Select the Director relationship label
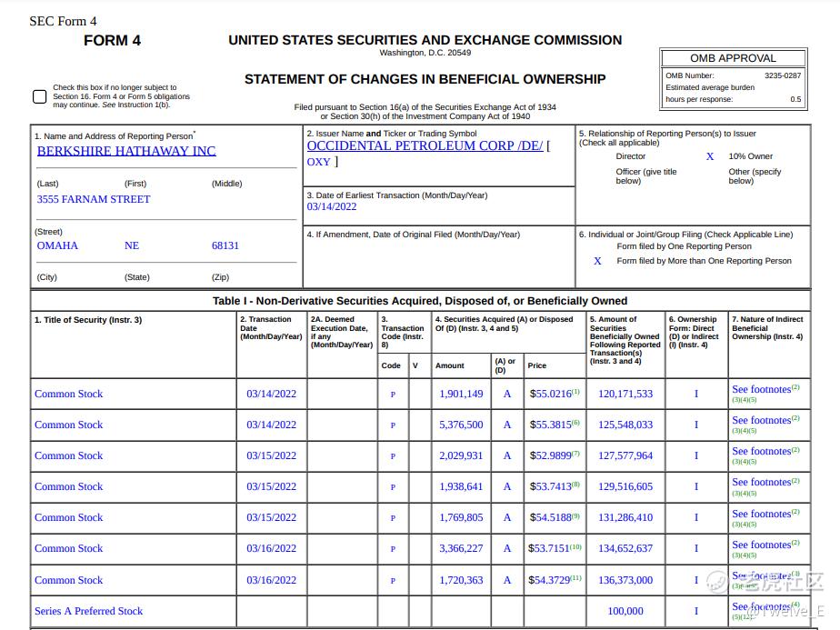 tap(631, 156)
